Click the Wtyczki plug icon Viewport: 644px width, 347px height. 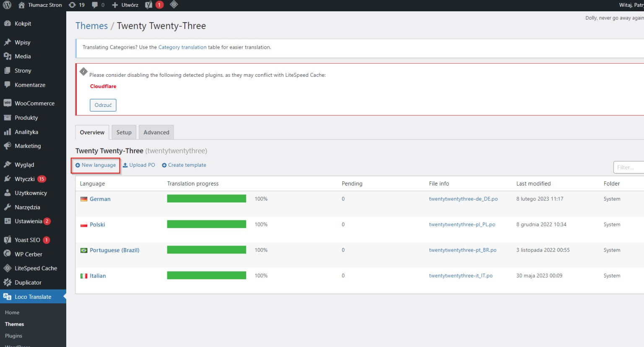click(8, 179)
